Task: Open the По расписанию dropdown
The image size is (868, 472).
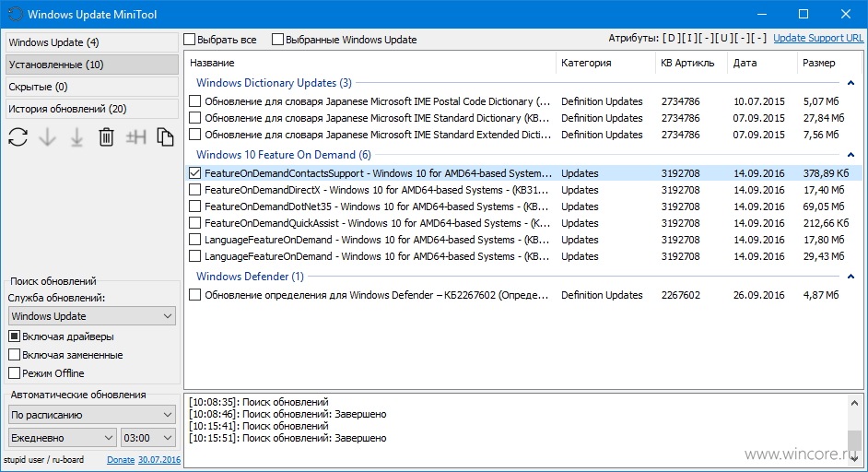Action: coord(92,415)
